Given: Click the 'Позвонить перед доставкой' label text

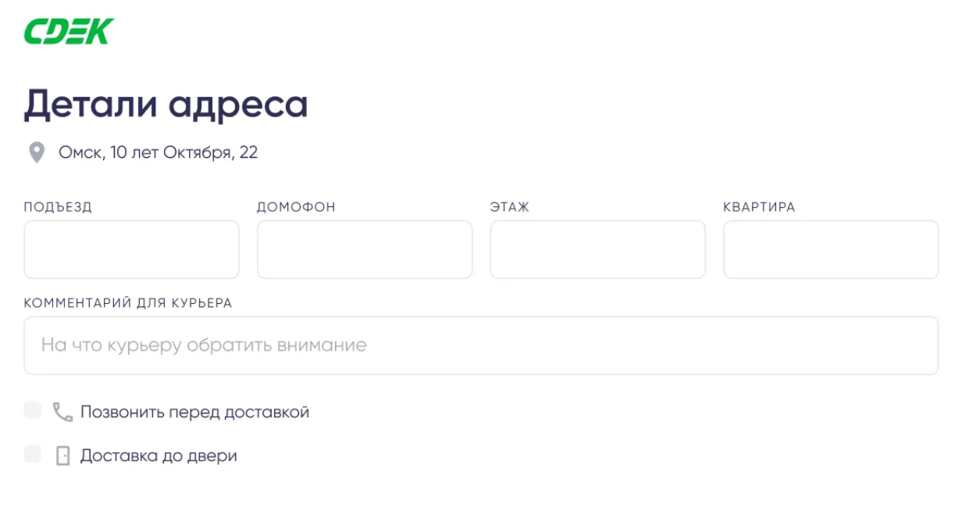Looking at the screenshot, I should pyautogui.click(x=194, y=412).
